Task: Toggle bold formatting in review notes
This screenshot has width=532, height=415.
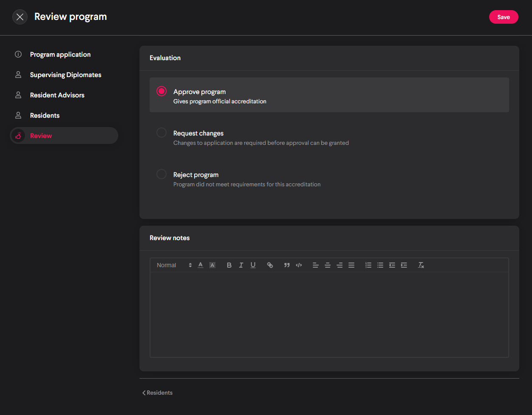Action: [229, 265]
